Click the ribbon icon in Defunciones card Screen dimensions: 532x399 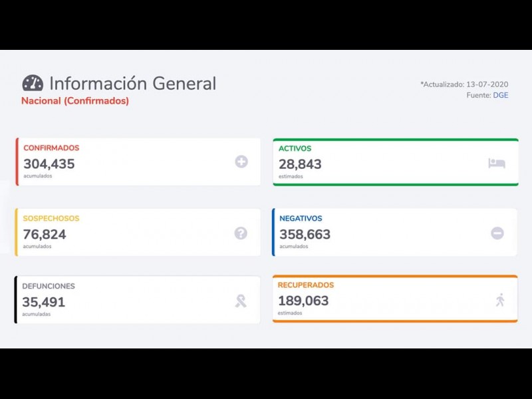pyautogui.click(x=241, y=301)
